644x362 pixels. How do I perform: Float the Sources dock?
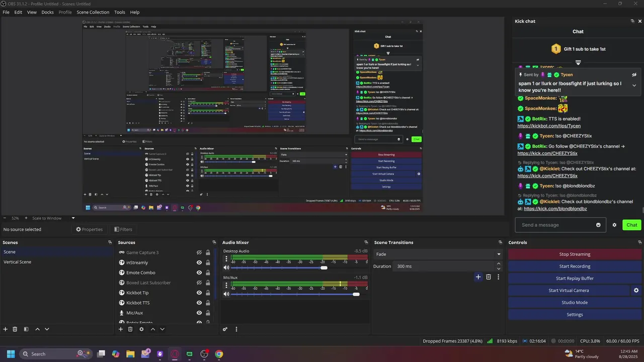[214, 242]
